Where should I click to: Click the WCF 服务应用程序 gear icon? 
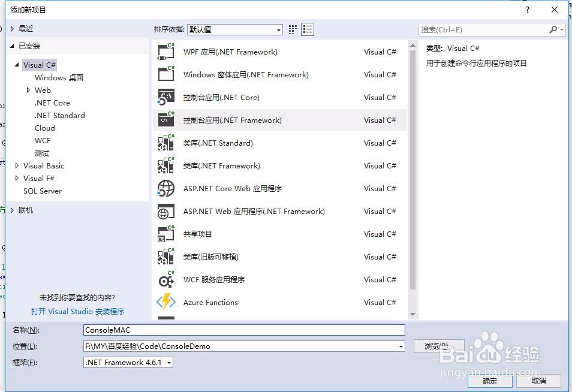pos(166,280)
